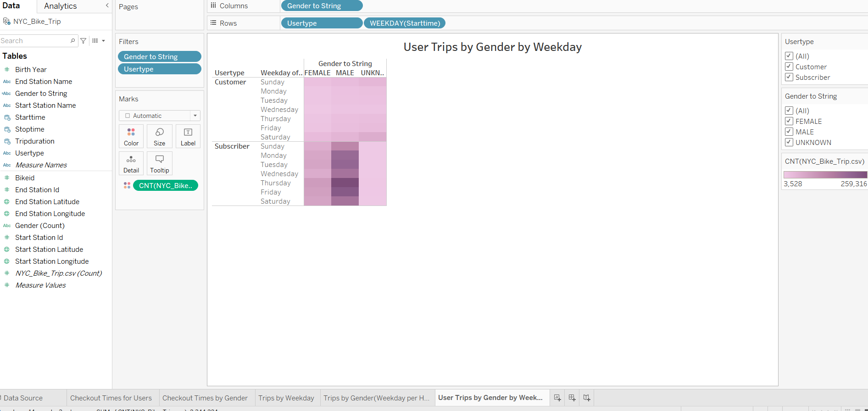Click the Gender to String pill in Columns
The image size is (868, 411).
point(322,6)
